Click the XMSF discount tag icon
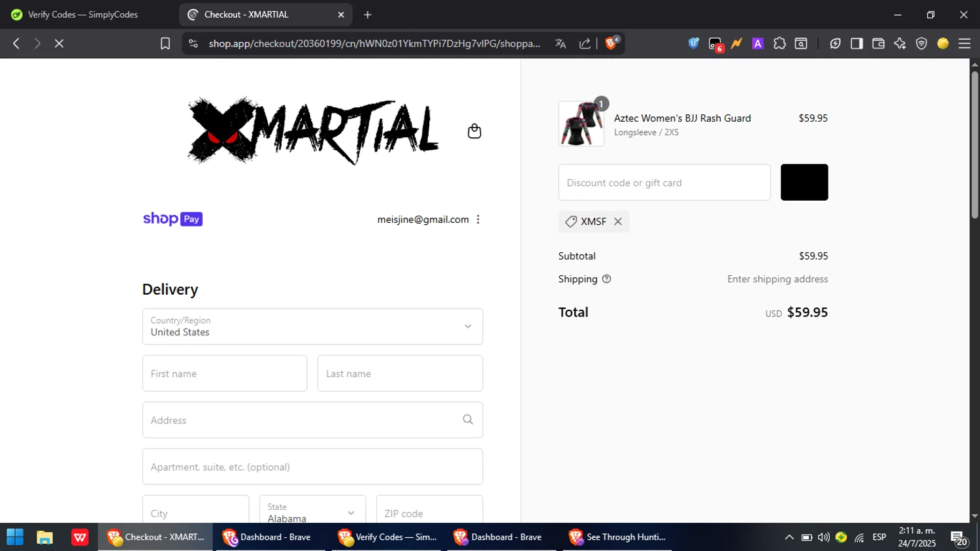The width and height of the screenshot is (980, 551). (570, 222)
